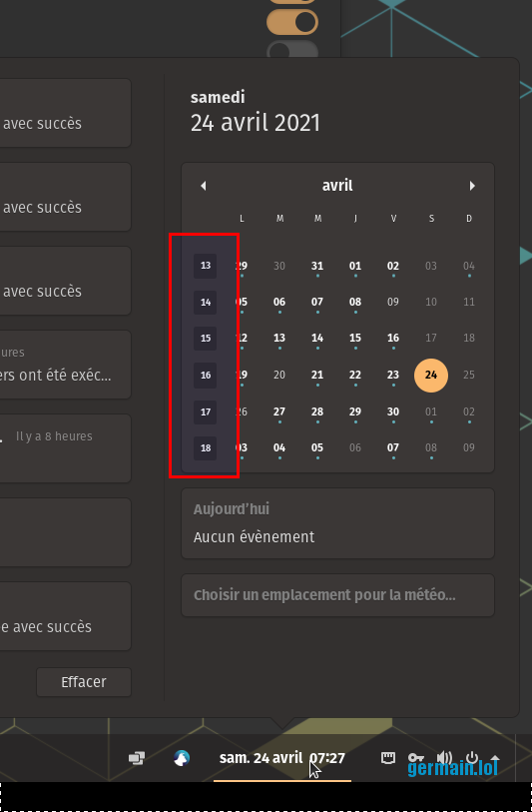The image size is (532, 812).
Task: Turn off the orange enabled switch
Action: [x=292, y=22]
